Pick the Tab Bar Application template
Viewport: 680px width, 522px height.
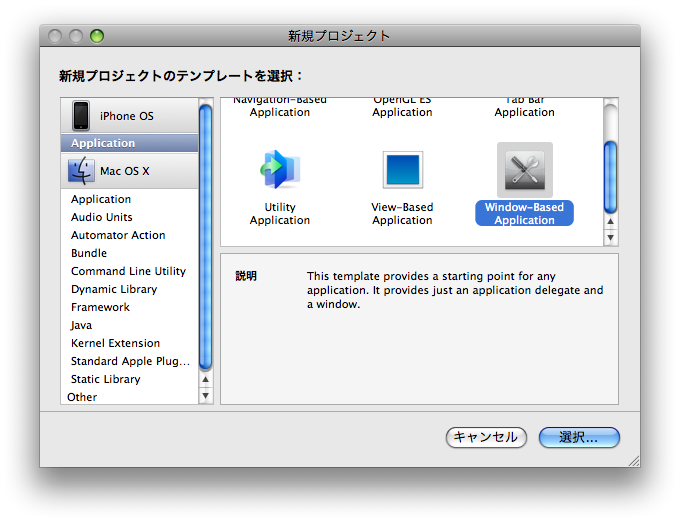click(524, 107)
